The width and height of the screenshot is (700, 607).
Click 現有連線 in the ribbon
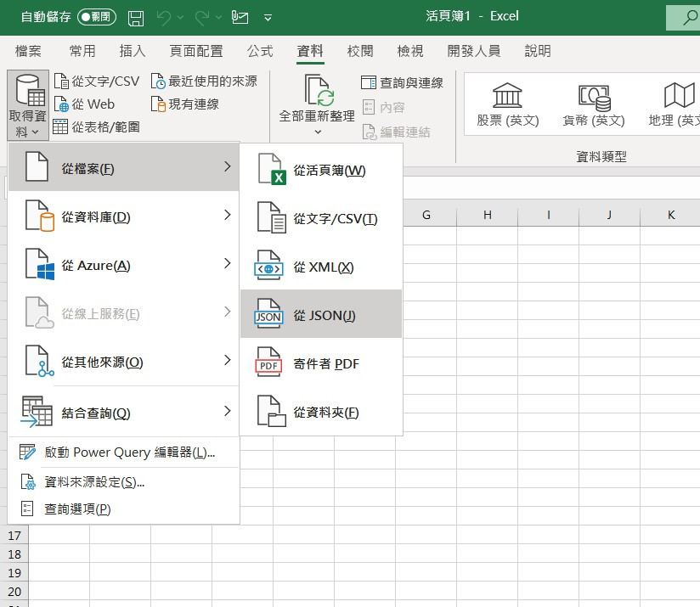point(185,104)
